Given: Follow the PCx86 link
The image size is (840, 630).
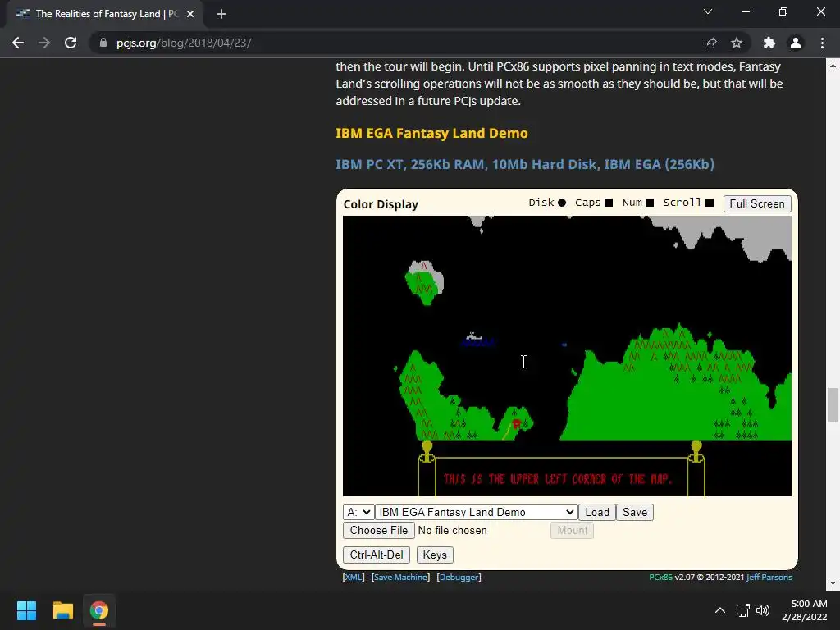Looking at the screenshot, I should tap(660, 577).
